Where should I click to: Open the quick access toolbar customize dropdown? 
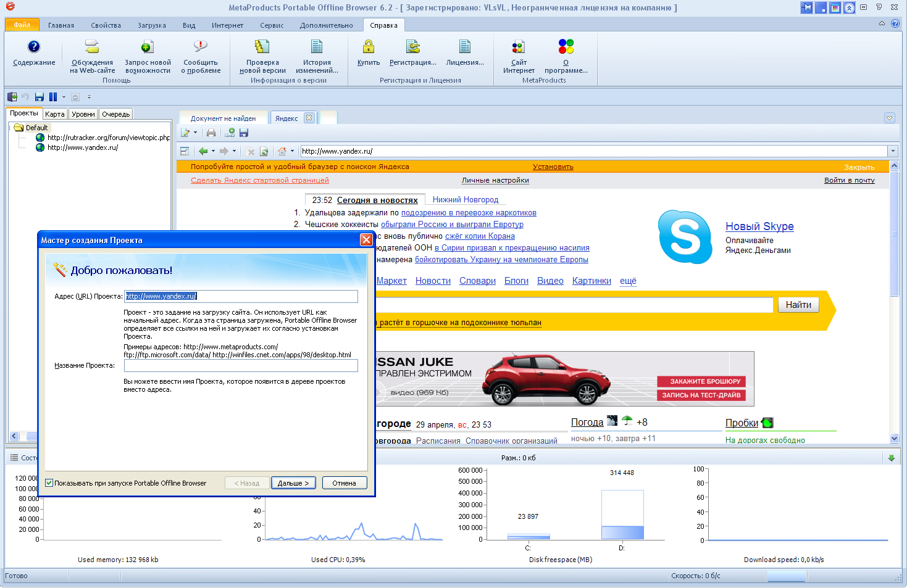coord(89,97)
